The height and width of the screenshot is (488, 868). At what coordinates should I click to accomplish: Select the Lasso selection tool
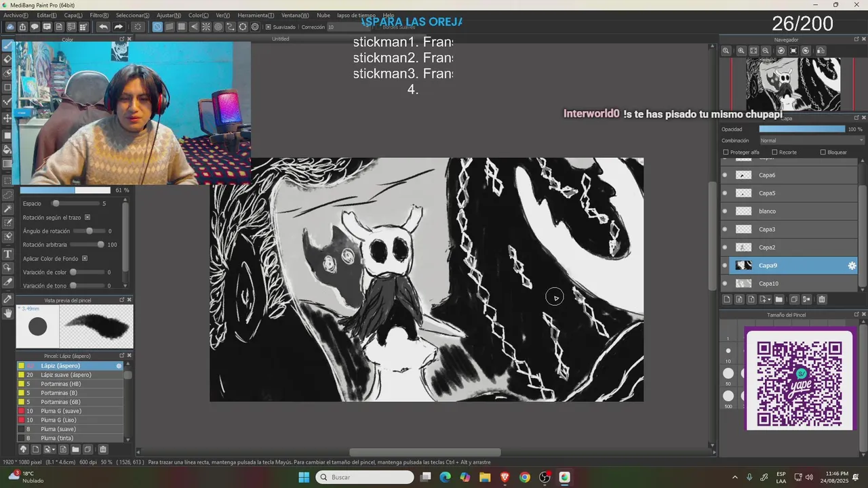point(8,195)
